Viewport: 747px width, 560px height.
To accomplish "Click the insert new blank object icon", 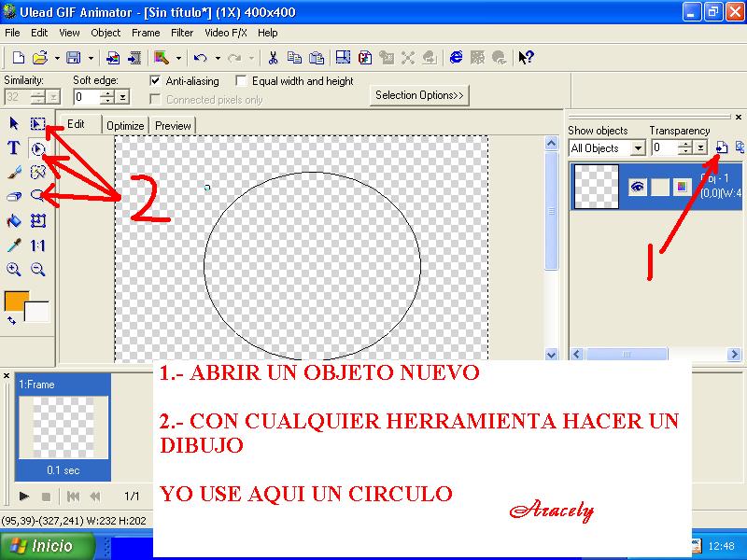I will [x=722, y=147].
